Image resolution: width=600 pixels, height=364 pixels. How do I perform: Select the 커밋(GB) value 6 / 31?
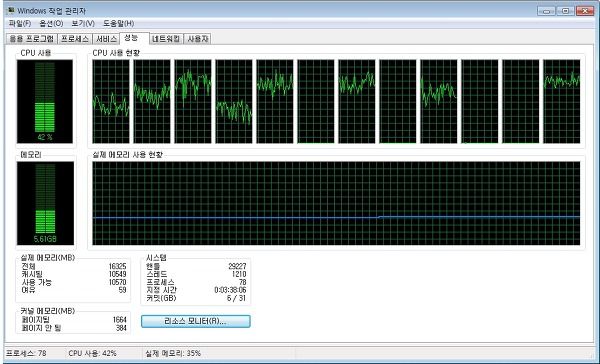(x=236, y=298)
